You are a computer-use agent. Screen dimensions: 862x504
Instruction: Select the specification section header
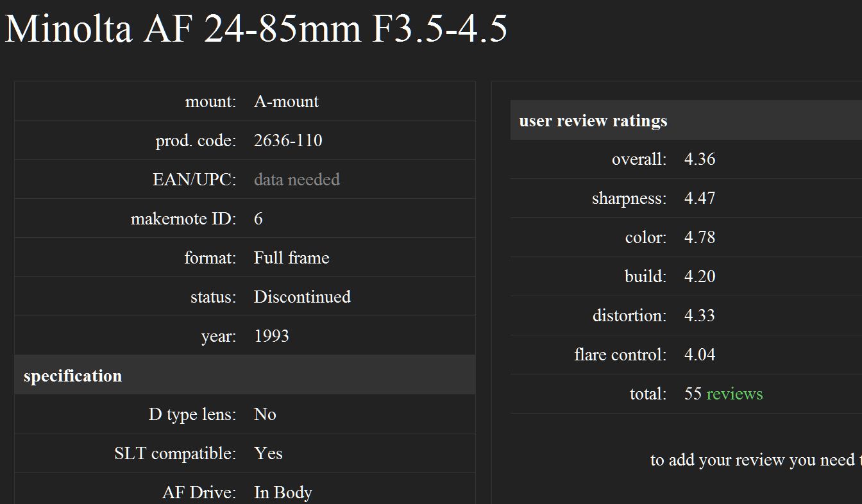(72, 376)
